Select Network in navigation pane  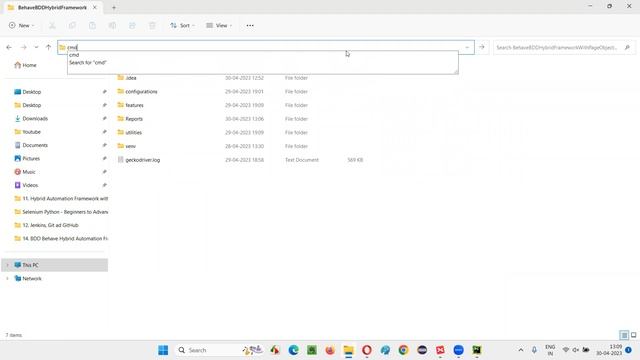click(28, 278)
